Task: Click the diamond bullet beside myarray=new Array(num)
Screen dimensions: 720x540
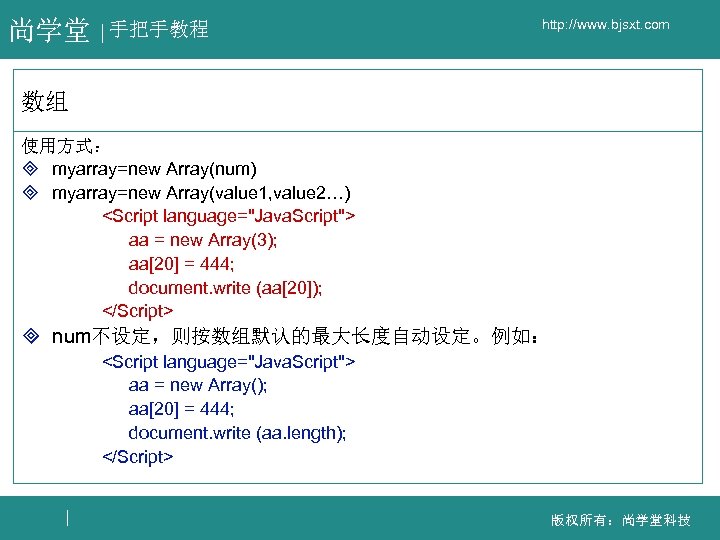Action: pyautogui.click(x=30, y=169)
